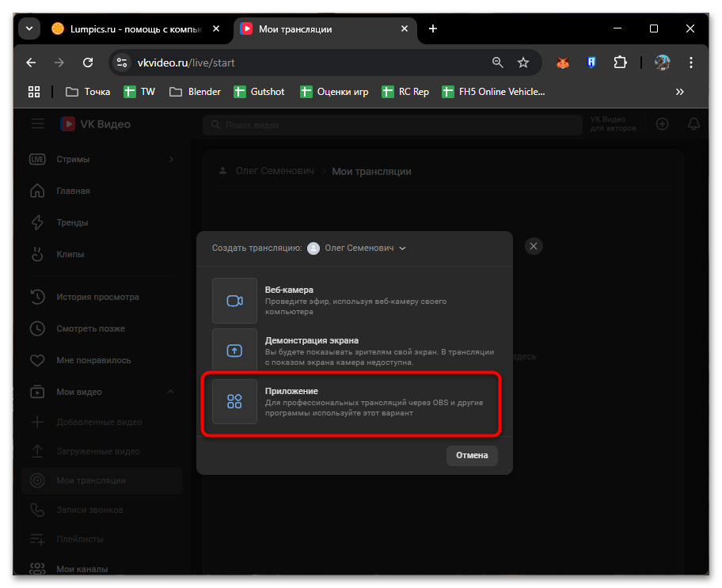Viewport: 722px width, 588px height.
Task: Open the tab search dropdown arrow
Action: point(29,29)
